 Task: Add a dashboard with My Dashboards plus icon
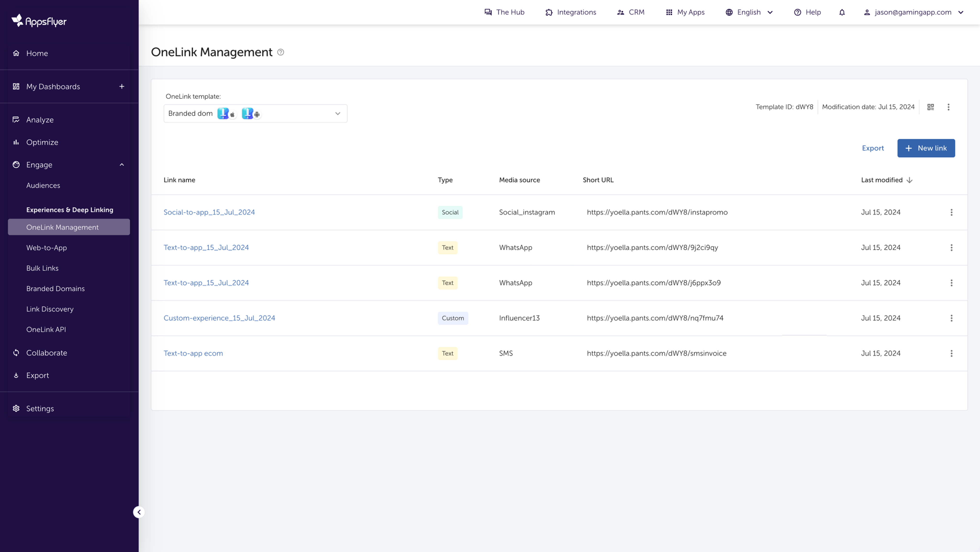coord(122,86)
